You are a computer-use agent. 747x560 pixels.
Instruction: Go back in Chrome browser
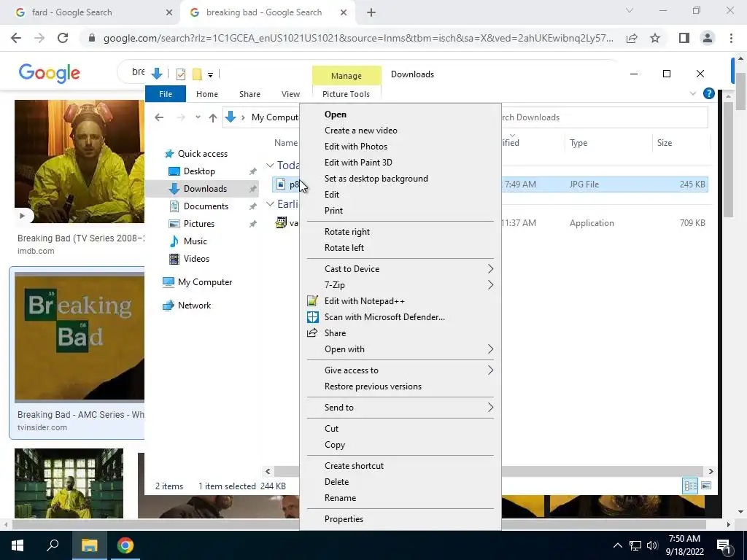pyautogui.click(x=16, y=38)
